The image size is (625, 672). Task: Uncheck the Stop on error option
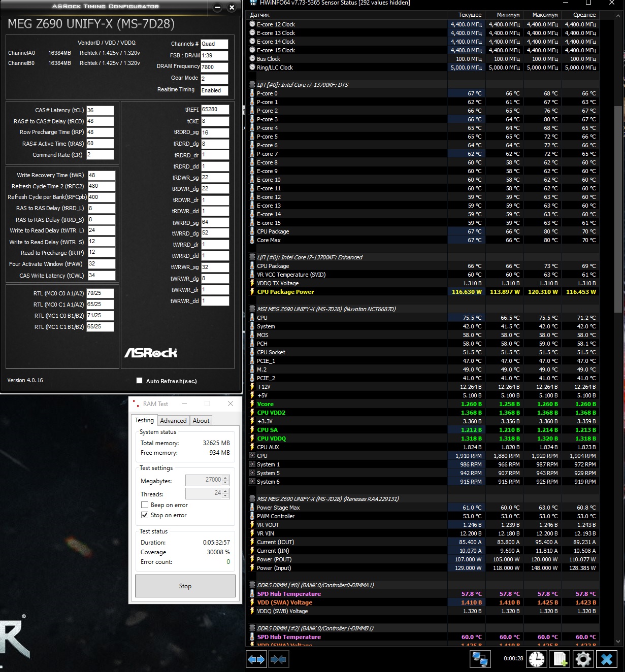point(145,515)
